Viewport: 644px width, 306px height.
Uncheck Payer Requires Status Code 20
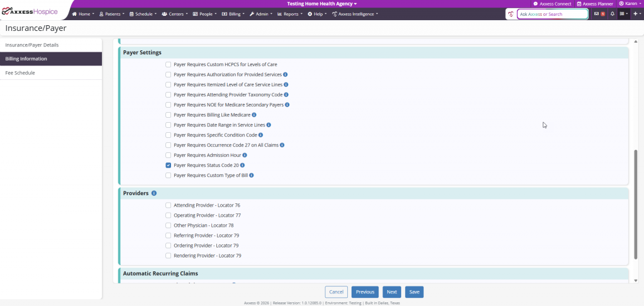(169, 165)
